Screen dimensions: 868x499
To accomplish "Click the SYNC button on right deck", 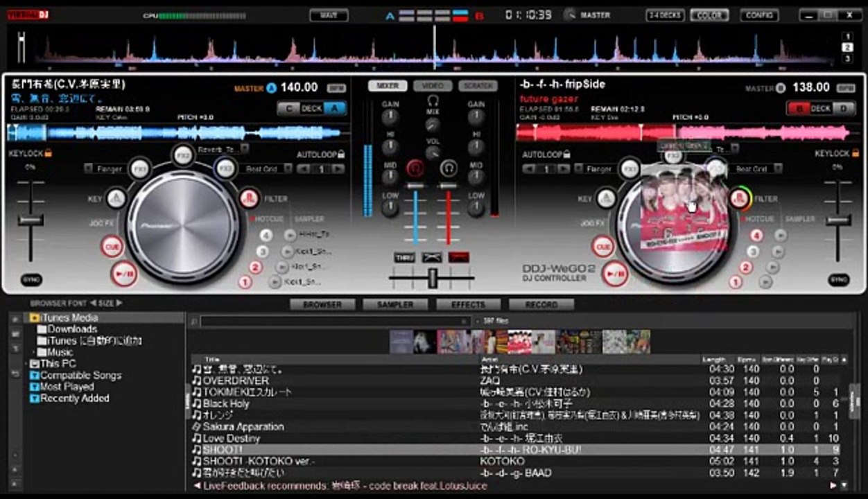I will pyautogui.click(x=839, y=280).
